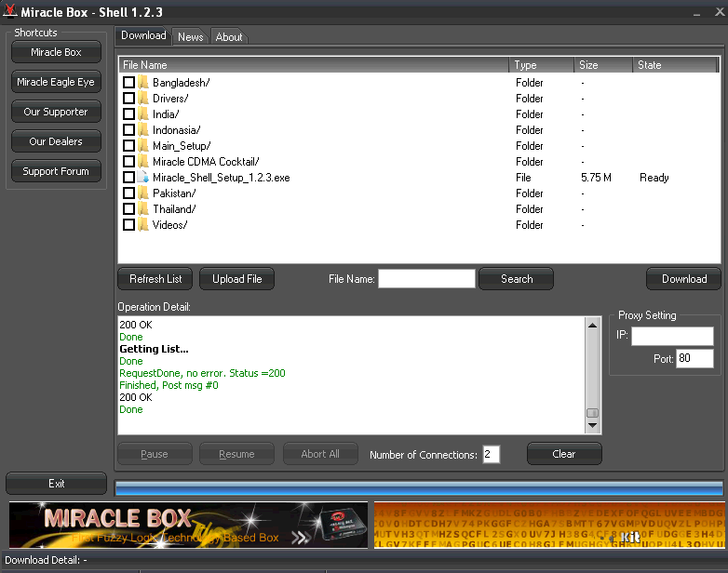Focus the Number of Connections field
Image resolution: width=728 pixels, height=573 pixels.
492,454
